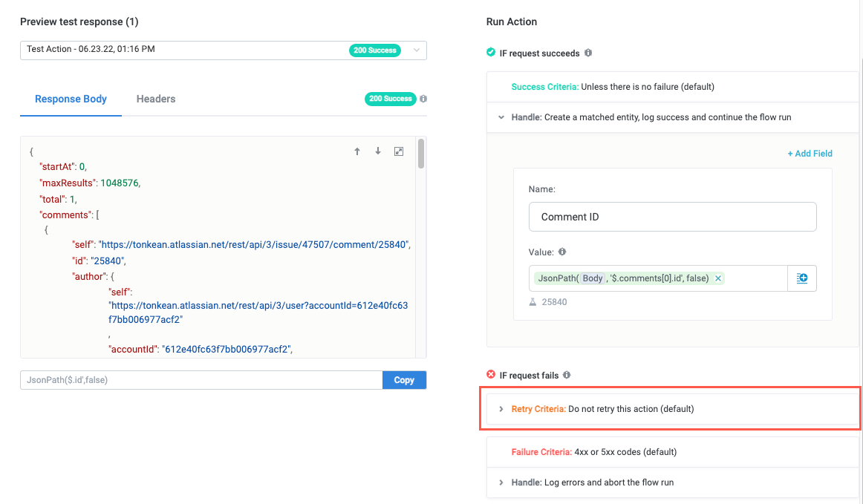Click the info icon beside Value label
This screenshot has height=504, width=863.
tap(562, 252)
